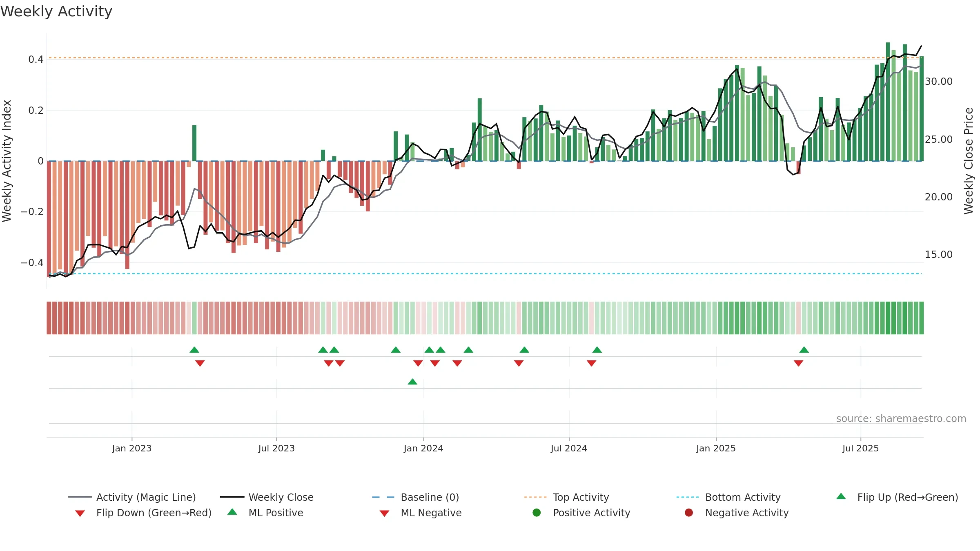Click the green Flip Up legend triangle icon

[841, 496]
